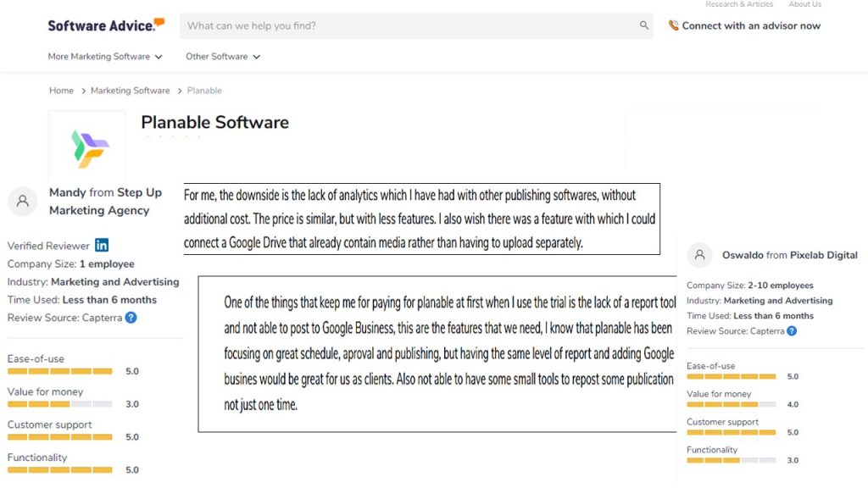
Task: Click Mandy's Review Source: Capterra text
Action: 64,318
